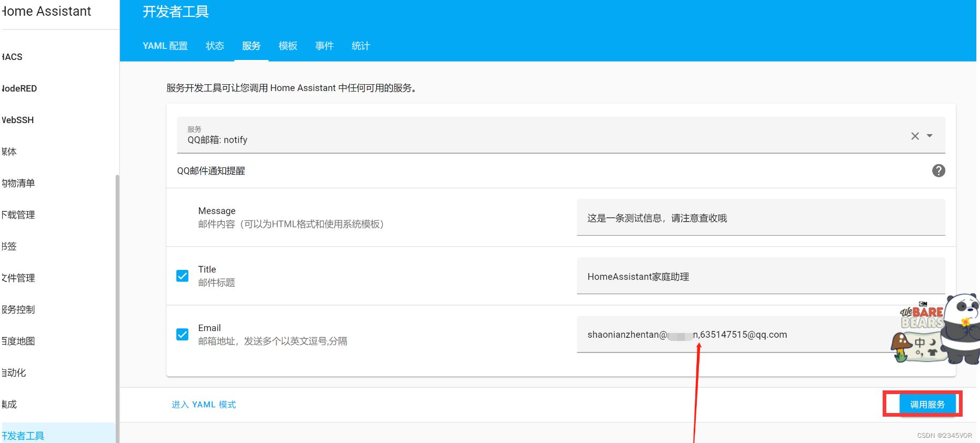This screenshot has width=980, height=443.
Task: Click the 调用服务 button
Action: [x=927, y=404]
